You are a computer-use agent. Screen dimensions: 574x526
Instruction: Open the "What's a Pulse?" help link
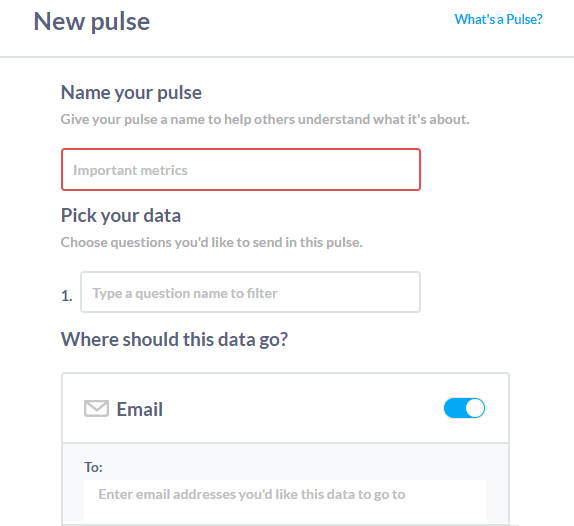(498, 19)
